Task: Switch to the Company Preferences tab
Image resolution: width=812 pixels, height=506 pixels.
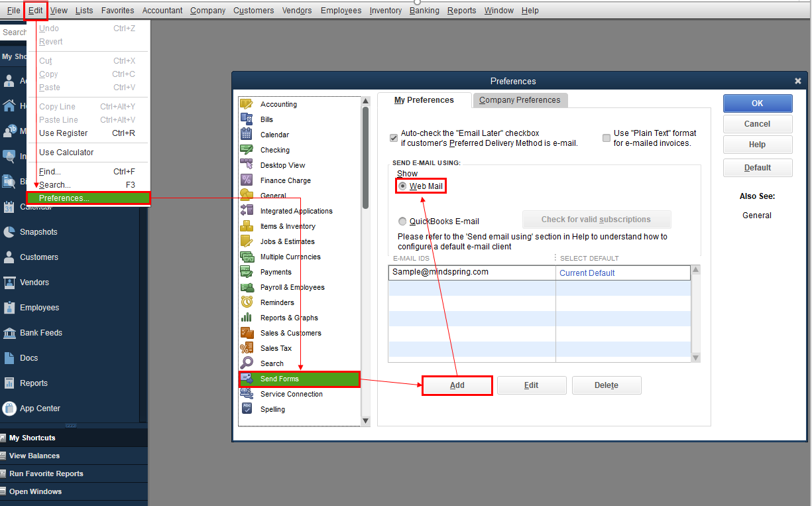Action: click(x=520, y=100)
